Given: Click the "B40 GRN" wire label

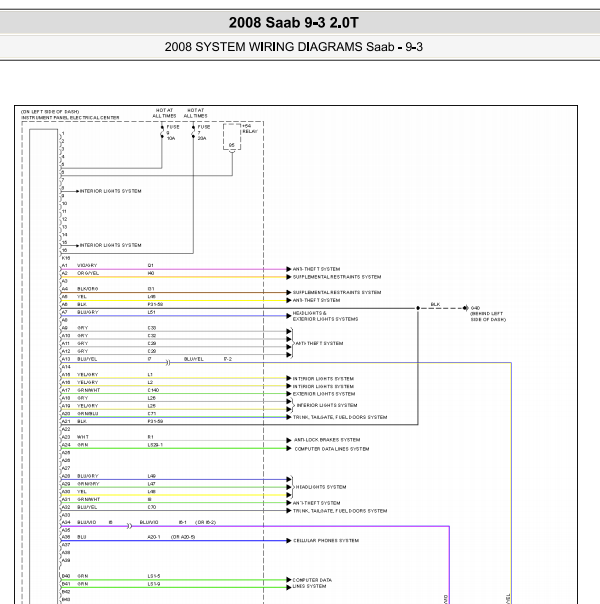Looking at the screenshot, I should coord(75,576).
